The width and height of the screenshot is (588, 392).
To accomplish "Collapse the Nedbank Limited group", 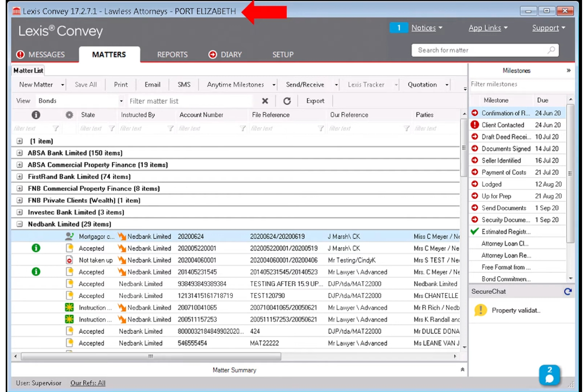I will point(19,224).
